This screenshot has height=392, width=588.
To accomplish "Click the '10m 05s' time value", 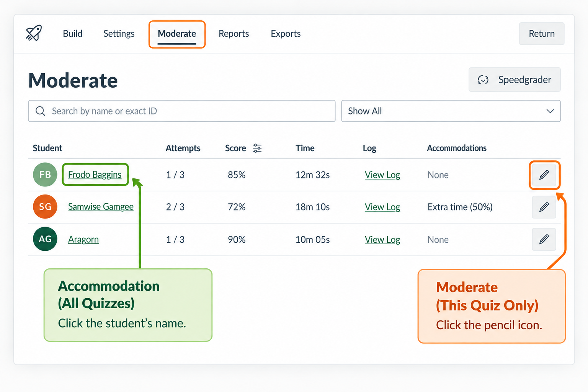I will pyautogui.click(x=313, y=240).
